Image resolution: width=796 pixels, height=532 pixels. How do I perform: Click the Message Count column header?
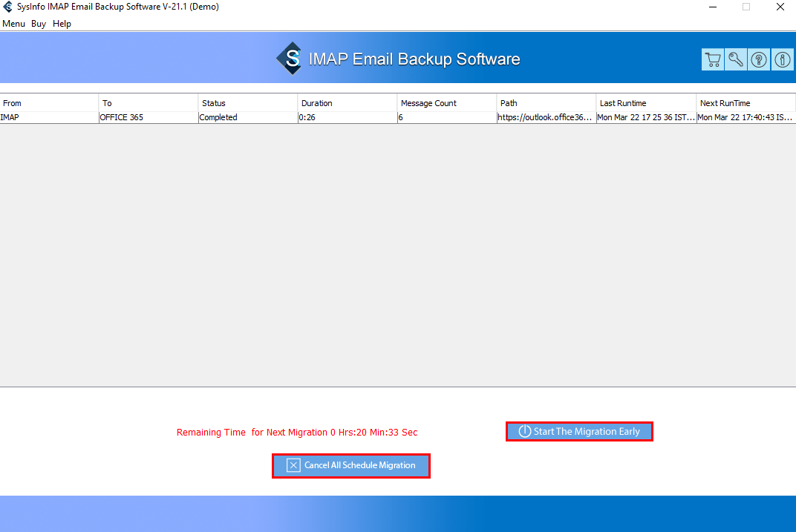pos(447,103)
